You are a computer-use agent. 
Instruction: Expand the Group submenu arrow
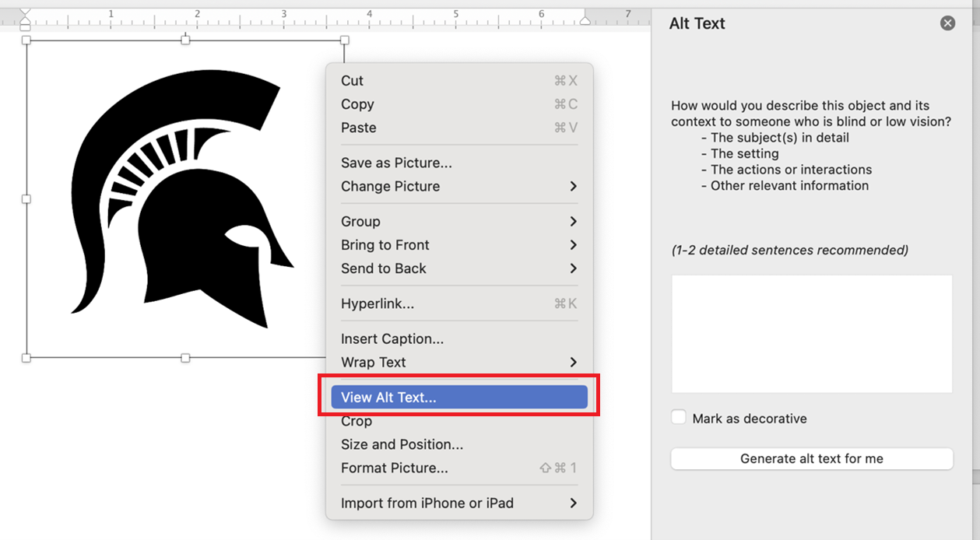point(573,221)
